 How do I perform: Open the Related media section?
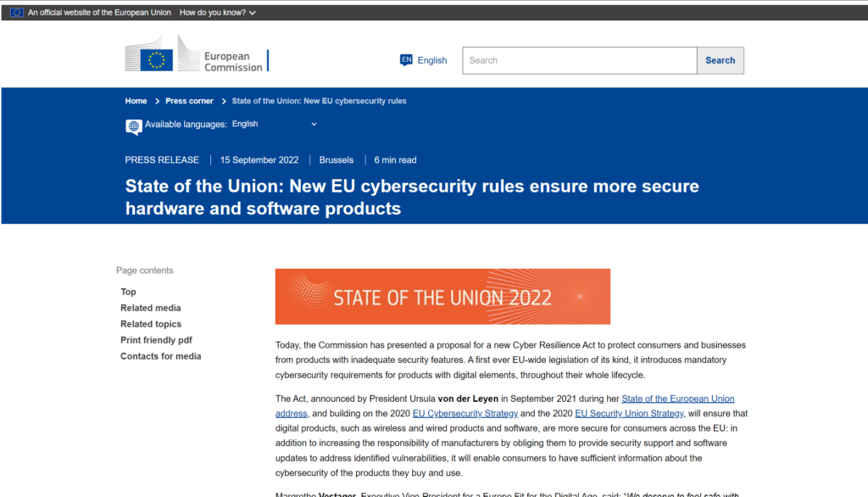pos(151,307)
